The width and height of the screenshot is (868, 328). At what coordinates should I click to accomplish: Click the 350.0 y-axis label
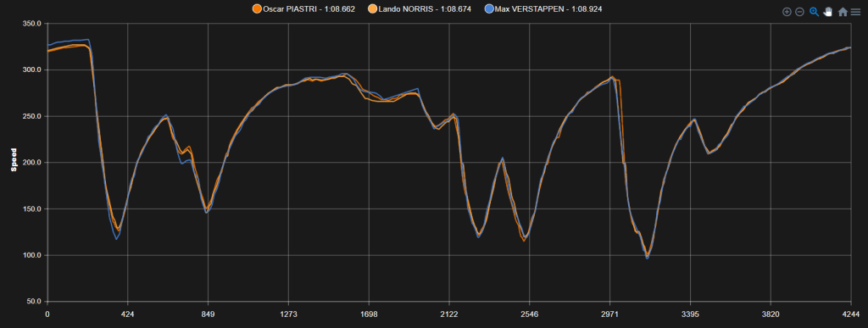[31, 24]
